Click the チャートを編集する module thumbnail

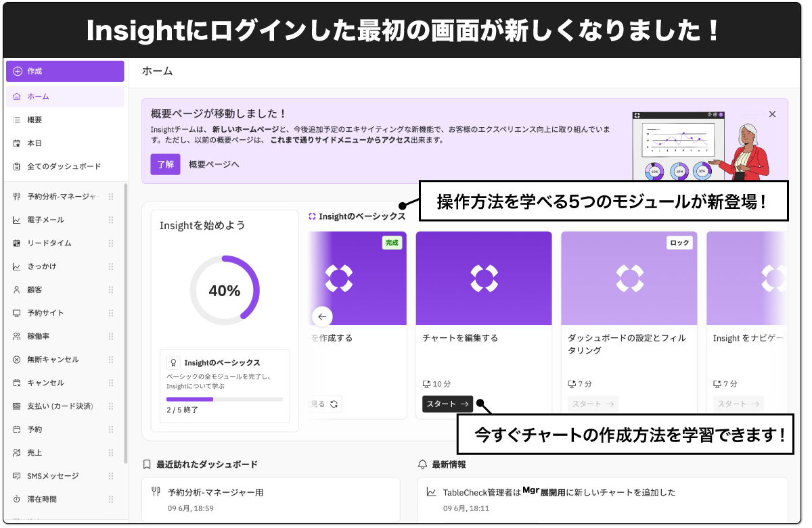(484, 279)
